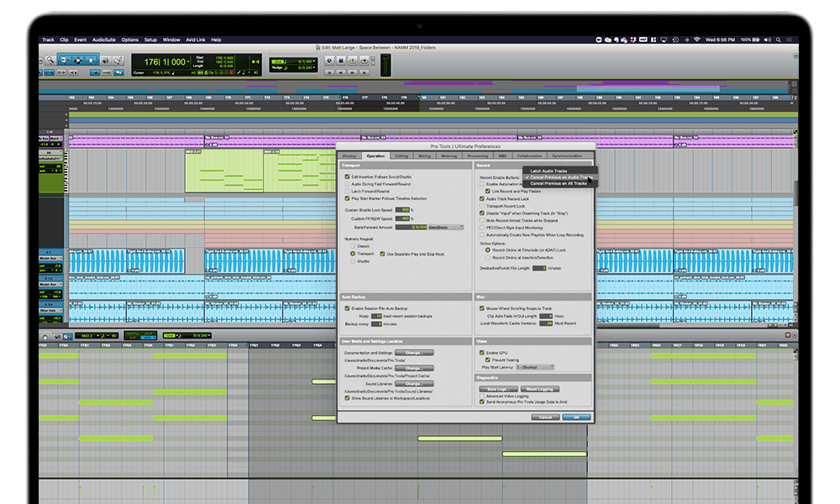
Task: Confirm Preferences with OK button
Action: 576,417
